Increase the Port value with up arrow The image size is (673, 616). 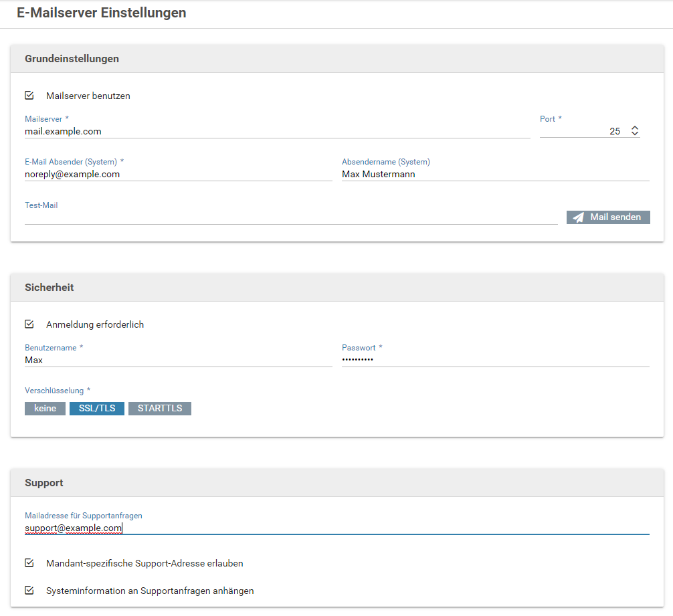coord(635,128)
